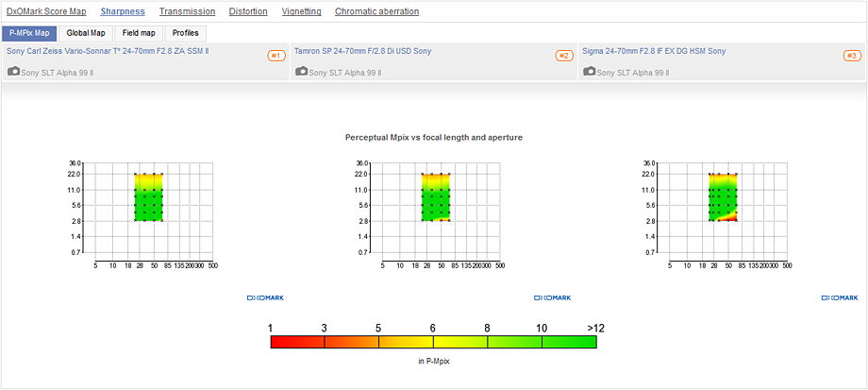Click the camera icon under the Sony Zeiss lens
The width and height of the screenshot is (868, 390).
click(x=14, y=72)
